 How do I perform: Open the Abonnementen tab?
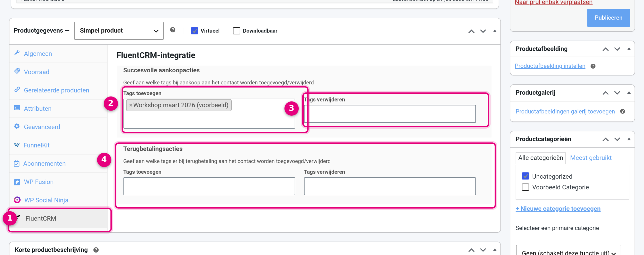(58, 164)
